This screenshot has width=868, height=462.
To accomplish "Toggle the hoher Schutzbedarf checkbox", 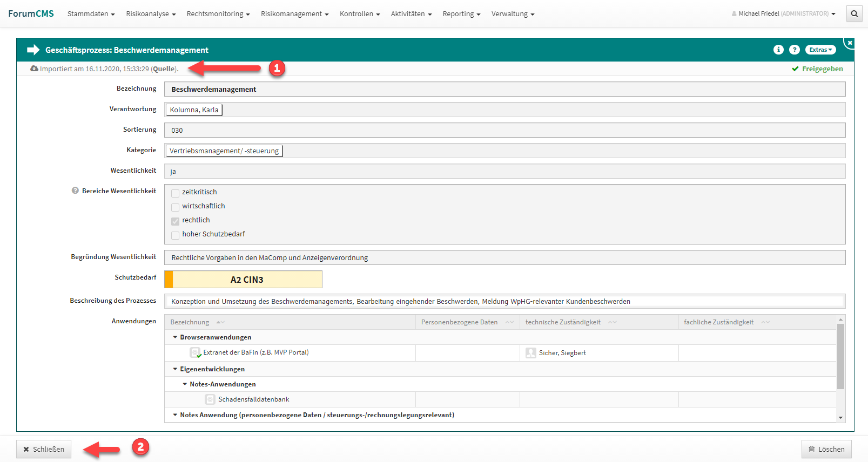I will [175, 235].
